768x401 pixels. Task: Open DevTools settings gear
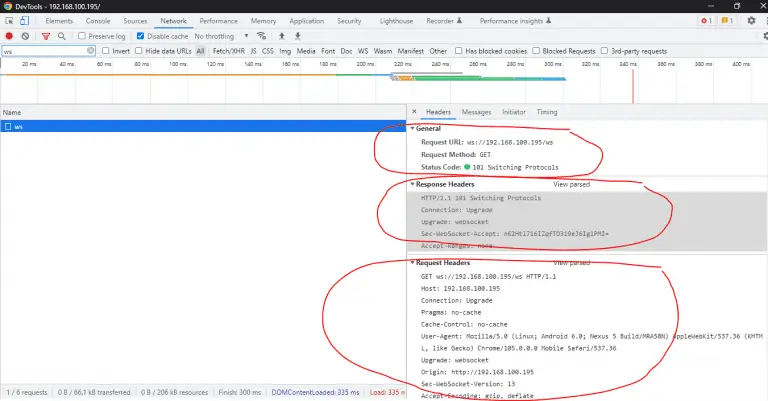pos(751,21)
